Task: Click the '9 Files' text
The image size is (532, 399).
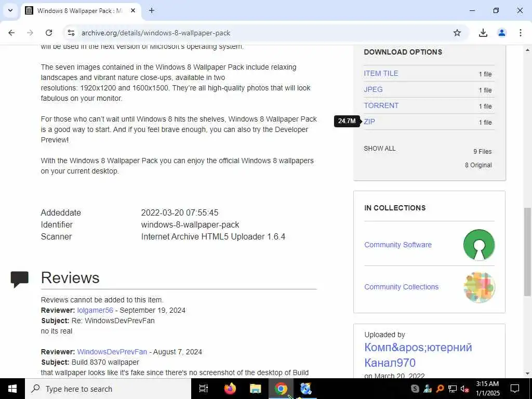Action: tap(483, 152)
